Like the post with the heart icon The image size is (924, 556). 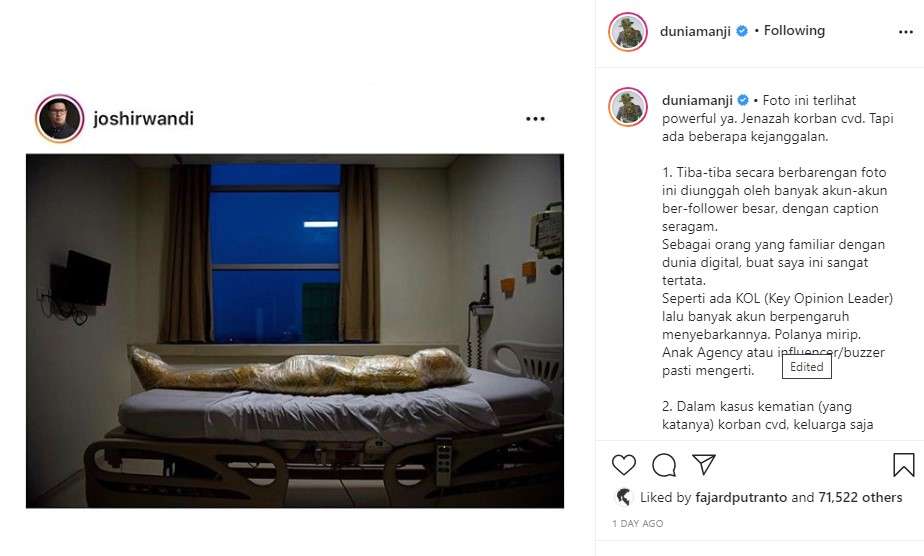click(623, 465)
